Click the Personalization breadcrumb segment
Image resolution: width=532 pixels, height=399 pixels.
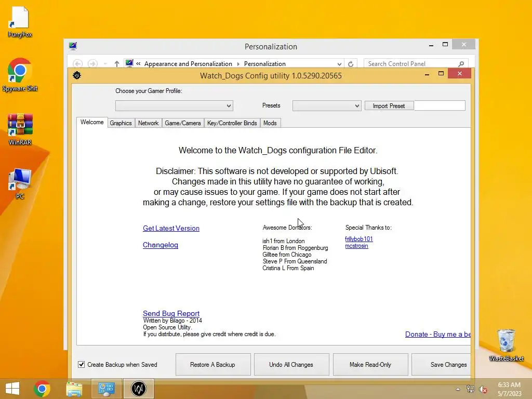pyautogui.click(x=264, y=64)
